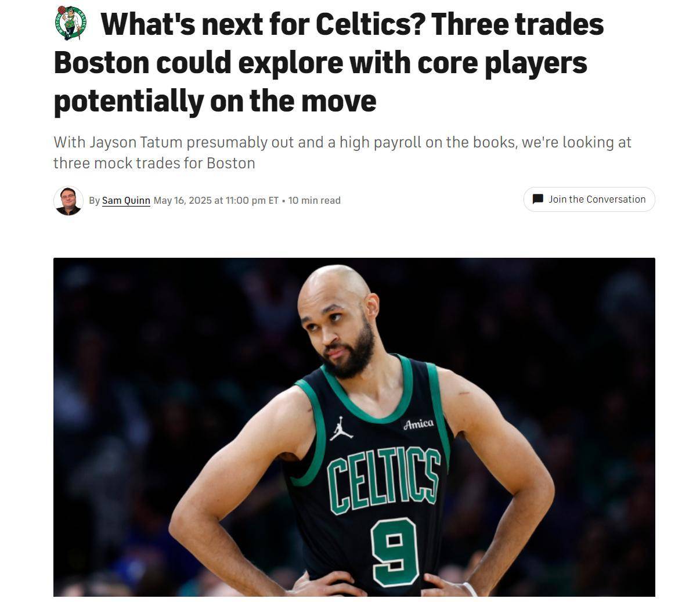The width and height of the screenshot is (700, 602).
Task: Open the Sam Quinn author link
Action: 126,200
